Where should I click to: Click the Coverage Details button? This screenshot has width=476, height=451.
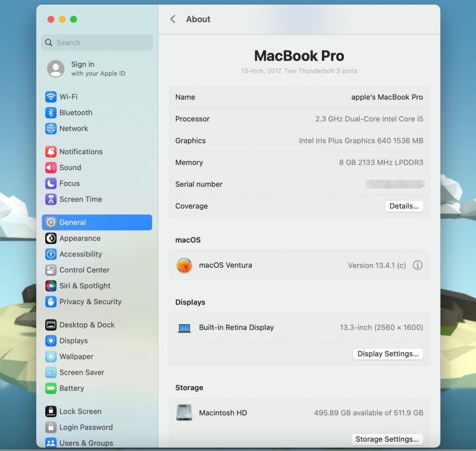[x=404, y=206]
